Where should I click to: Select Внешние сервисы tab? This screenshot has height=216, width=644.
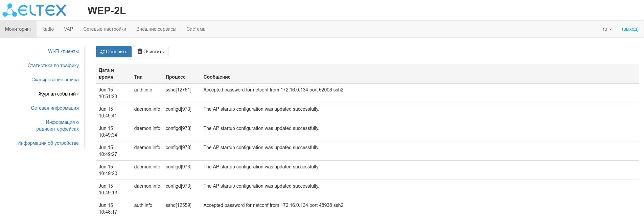tap(156, 29)
